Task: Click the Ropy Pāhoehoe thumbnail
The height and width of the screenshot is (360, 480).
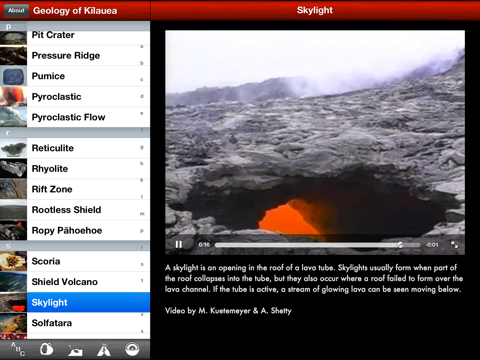Action: pos(13,230)
